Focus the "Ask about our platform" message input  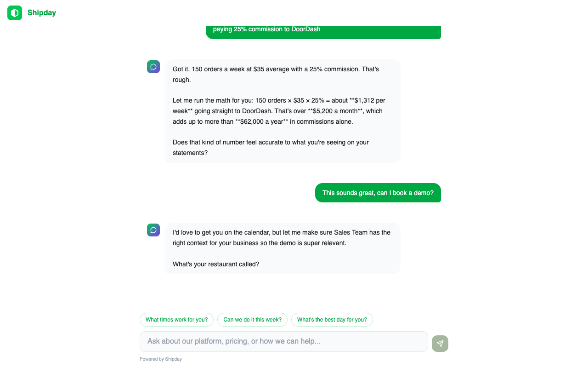point(284,341)
